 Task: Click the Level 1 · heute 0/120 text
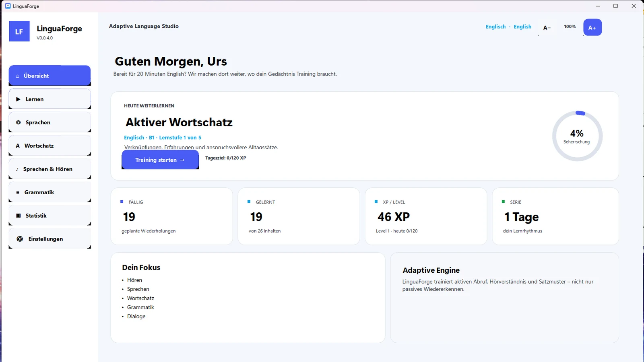coord(396,231)
